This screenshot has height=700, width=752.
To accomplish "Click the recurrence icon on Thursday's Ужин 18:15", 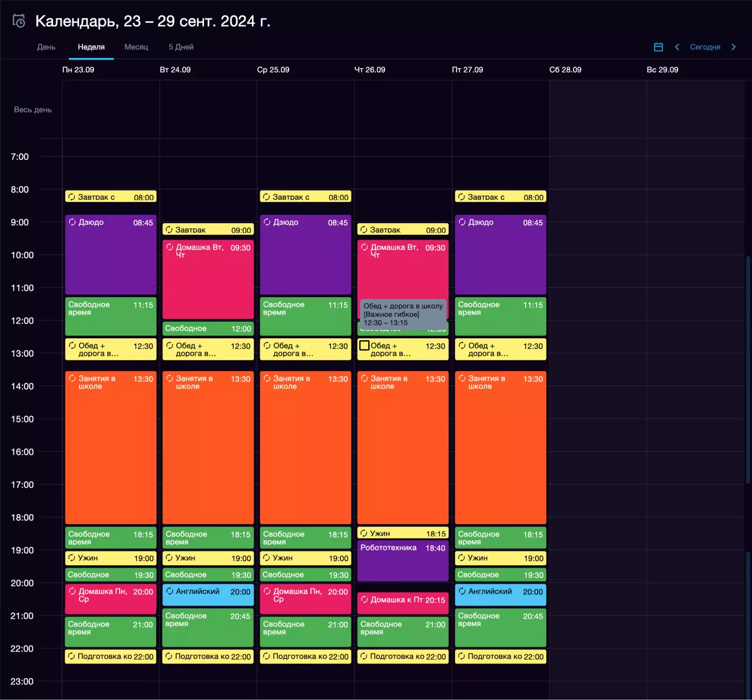I will click(x=364, y=533).
